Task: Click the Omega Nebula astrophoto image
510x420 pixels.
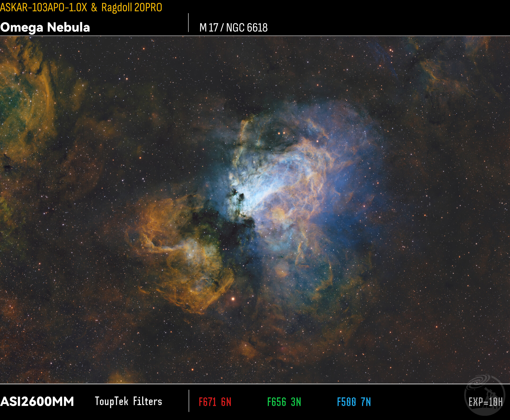Action: pos(255,210)
